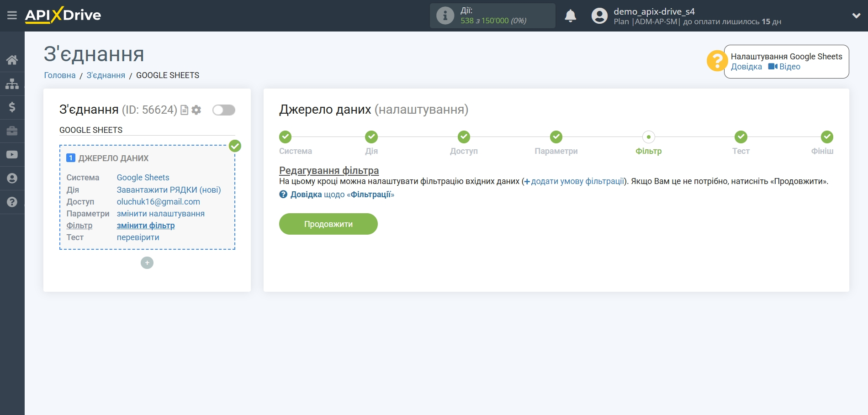
Task: Enable the connection with the toggle switch
Action: pyautogui.click(x=223, y=110)
